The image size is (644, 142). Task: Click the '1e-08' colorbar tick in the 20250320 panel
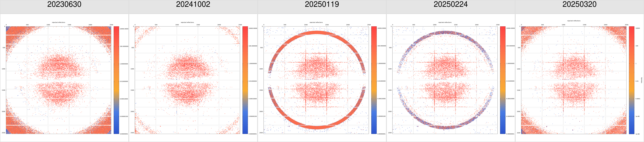tap(638, 134)
